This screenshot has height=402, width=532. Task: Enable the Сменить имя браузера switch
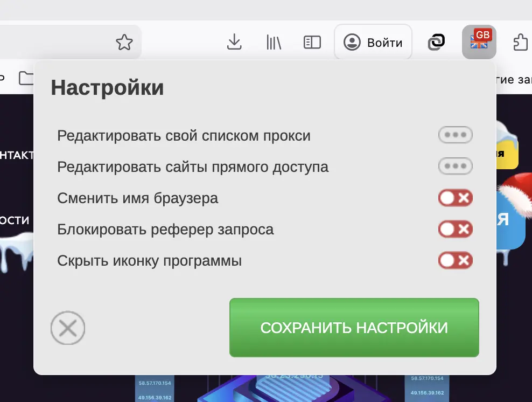tap(455, 198)
